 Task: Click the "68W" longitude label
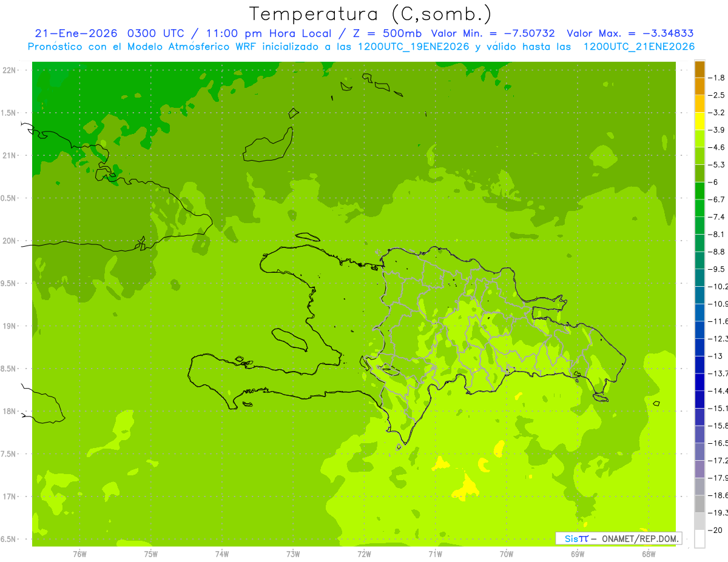(649, 554)
